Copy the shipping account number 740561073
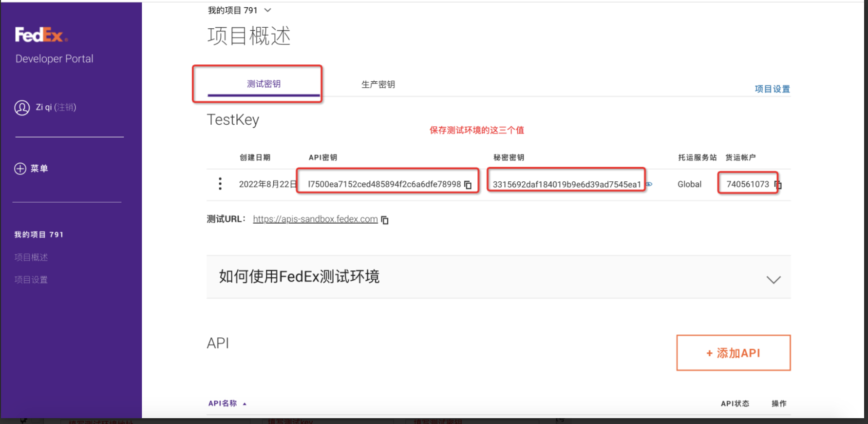This screenshot has width=868, height=424. pyautogui.click(x=778, y=185)
